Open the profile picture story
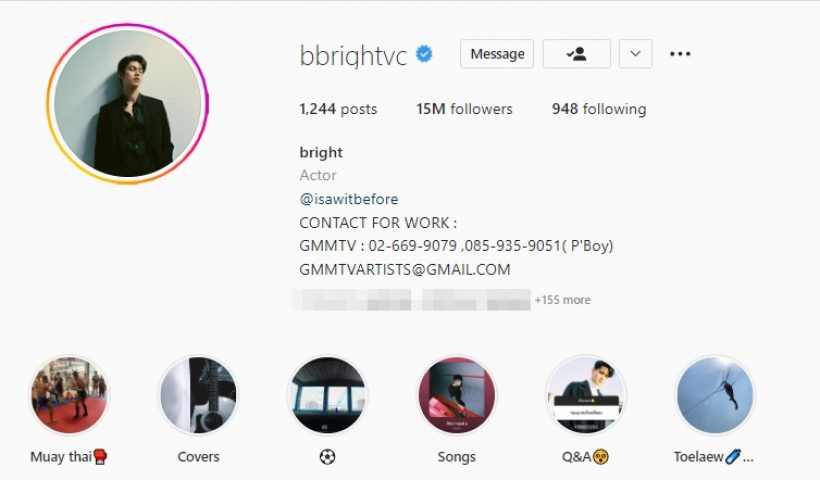The height and width of the screenshot is (480, 820). click(128, 104)
